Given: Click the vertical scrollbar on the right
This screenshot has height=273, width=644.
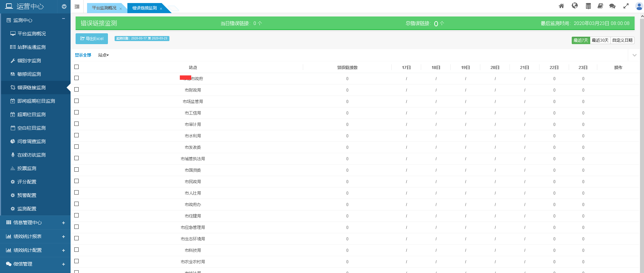Looking at the screenshot, I should 642,135.
